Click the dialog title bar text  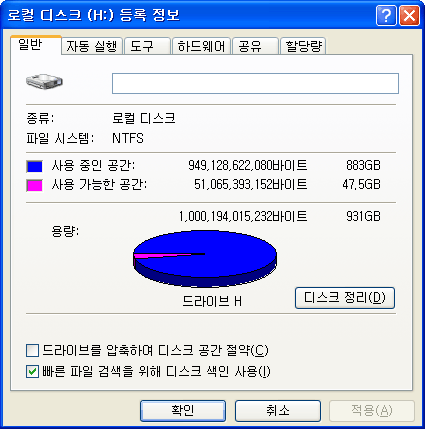click(94, 15)
